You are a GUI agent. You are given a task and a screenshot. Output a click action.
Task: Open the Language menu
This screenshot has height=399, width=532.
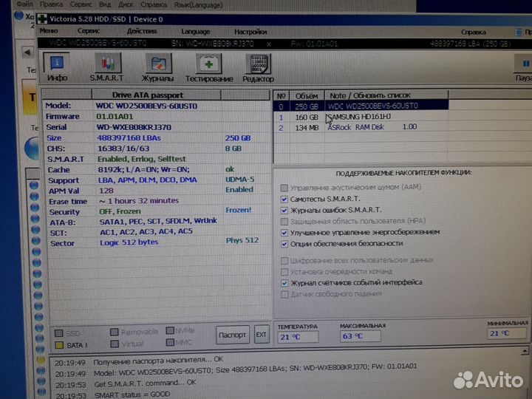click(195, 32)
